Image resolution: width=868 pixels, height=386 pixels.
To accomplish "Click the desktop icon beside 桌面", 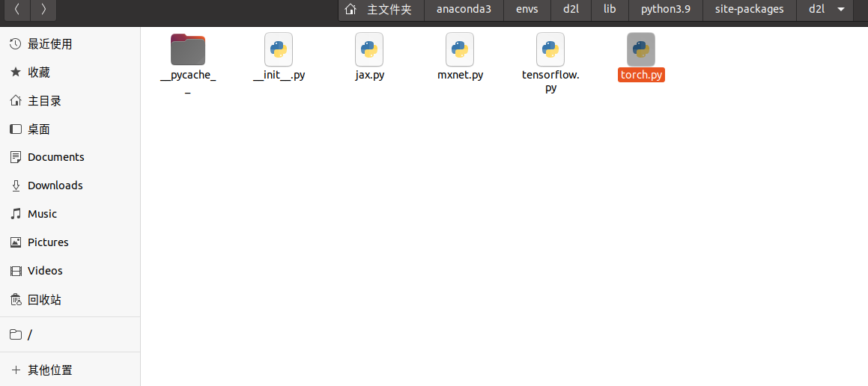I will tap(16, 129).
